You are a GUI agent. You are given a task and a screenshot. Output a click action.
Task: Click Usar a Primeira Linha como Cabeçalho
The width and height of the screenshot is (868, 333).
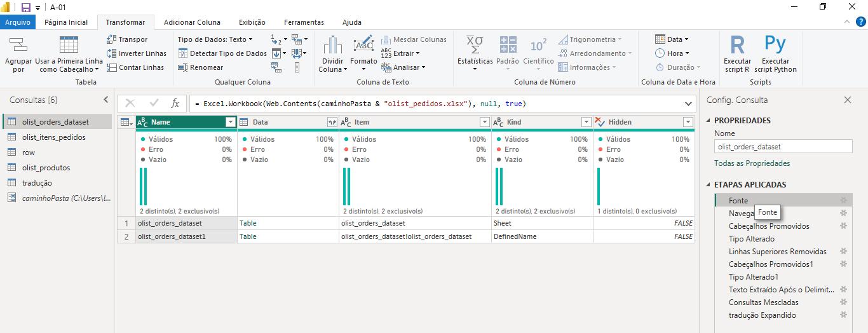point(69,55)
